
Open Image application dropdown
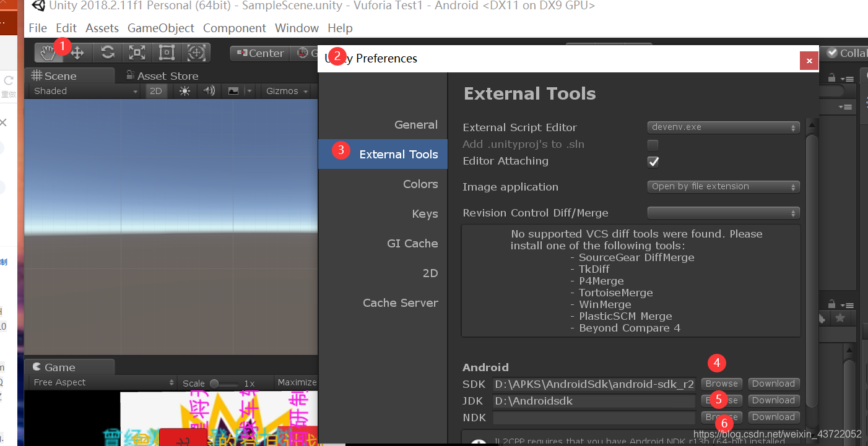[x=723, y=187]
